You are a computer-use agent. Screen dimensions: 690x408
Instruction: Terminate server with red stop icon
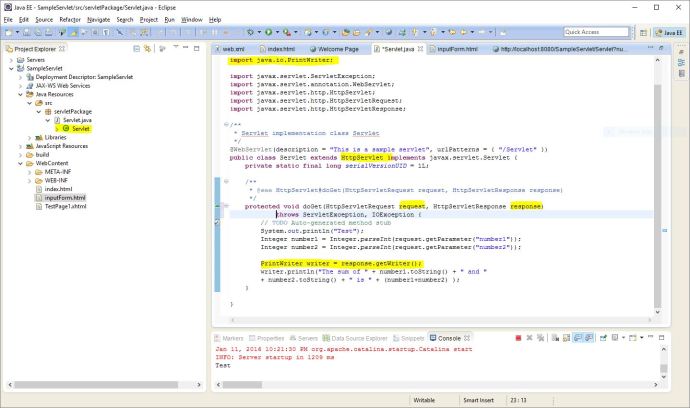tap(518, 338)
